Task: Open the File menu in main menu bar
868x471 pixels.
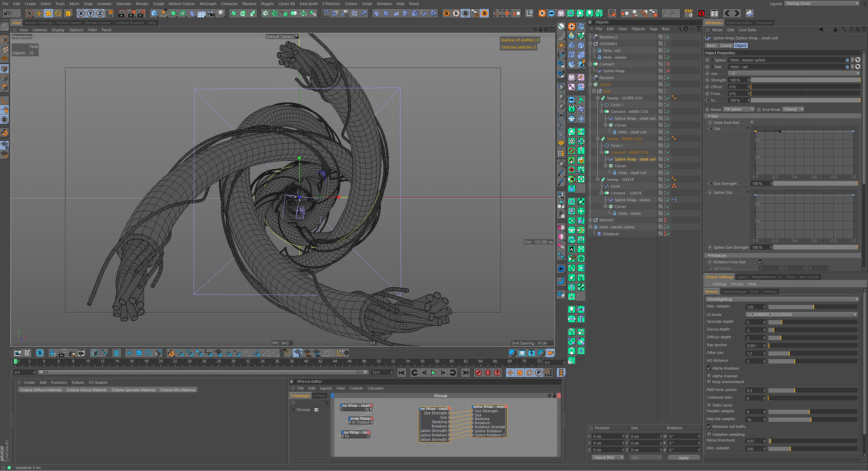Action: point(5,4)
